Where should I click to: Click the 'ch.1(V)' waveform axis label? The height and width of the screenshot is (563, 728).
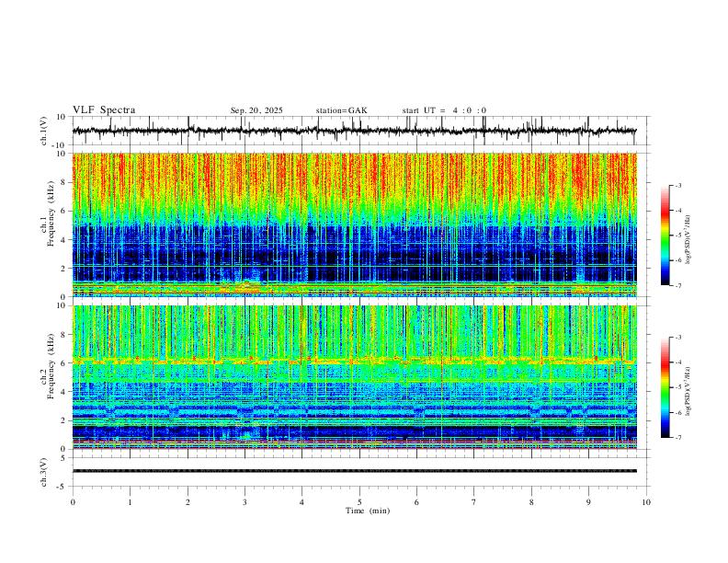(44, 131)
